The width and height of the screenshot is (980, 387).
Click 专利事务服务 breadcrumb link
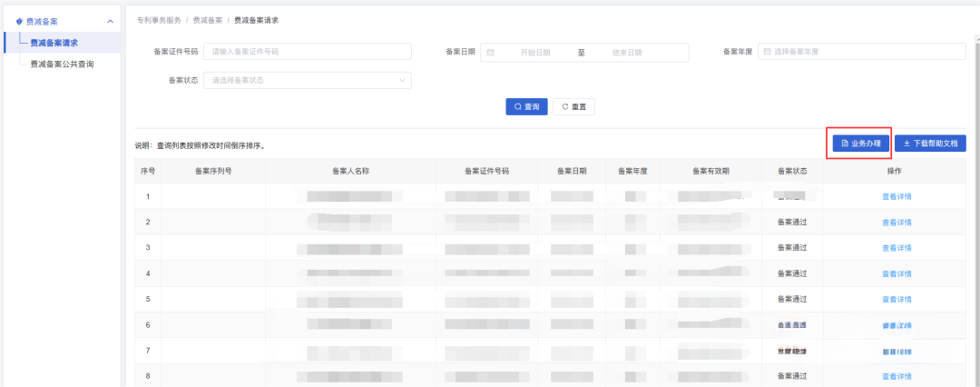(159, 19)
